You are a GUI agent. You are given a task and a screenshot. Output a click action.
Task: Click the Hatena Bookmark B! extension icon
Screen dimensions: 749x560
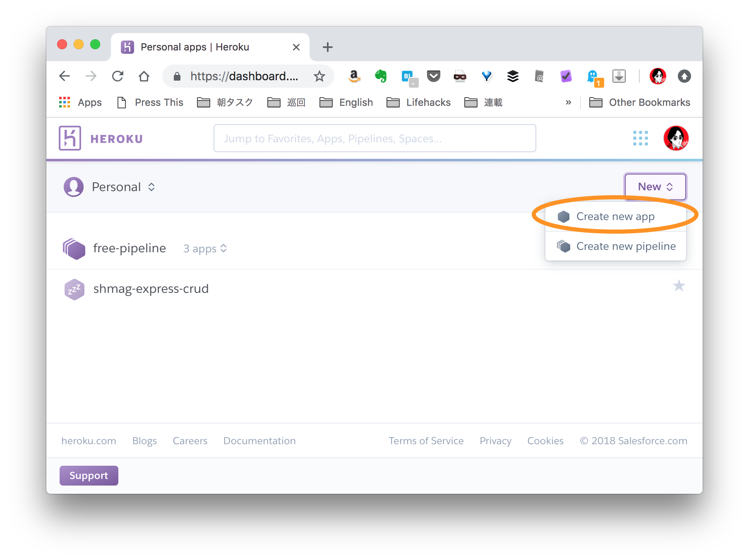409,78
